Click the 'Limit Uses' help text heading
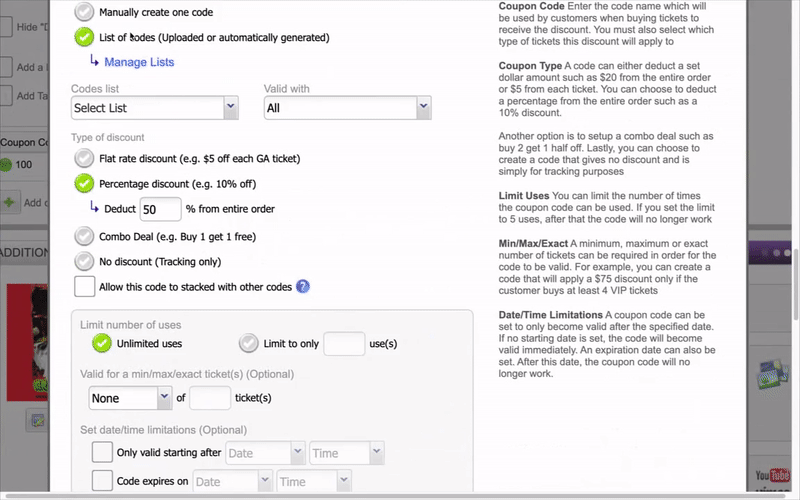 pyautogui.click(x=523, y=196)
